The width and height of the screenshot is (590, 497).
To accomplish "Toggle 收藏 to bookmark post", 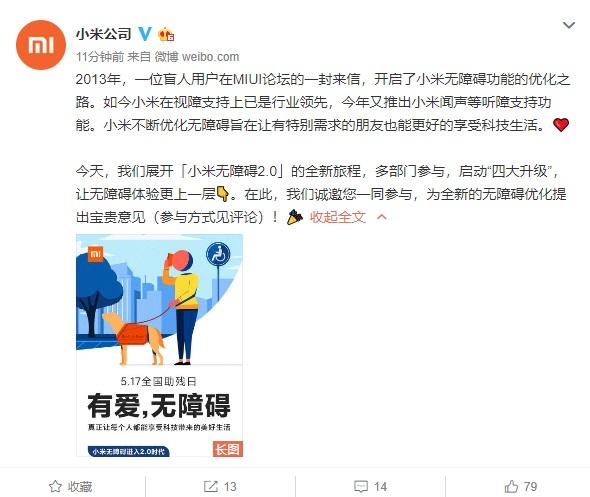I will tap(71, 486).
